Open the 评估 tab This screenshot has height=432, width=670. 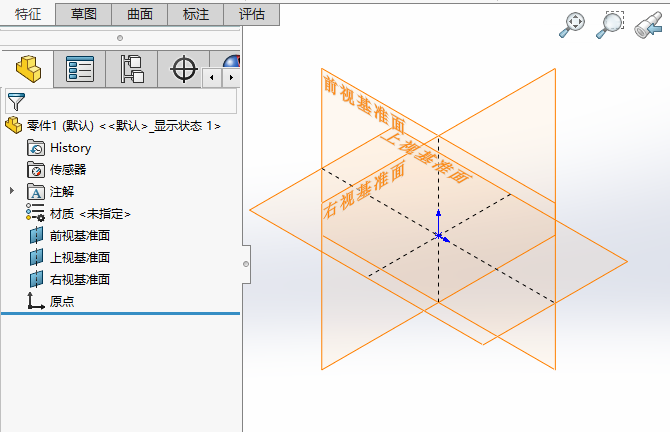pyautogui.click(x=252, y=14)
